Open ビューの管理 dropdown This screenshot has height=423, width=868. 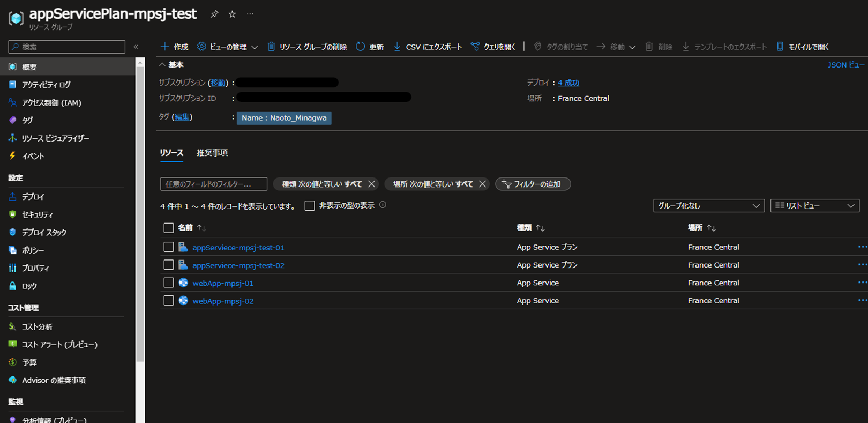(227, 47)
